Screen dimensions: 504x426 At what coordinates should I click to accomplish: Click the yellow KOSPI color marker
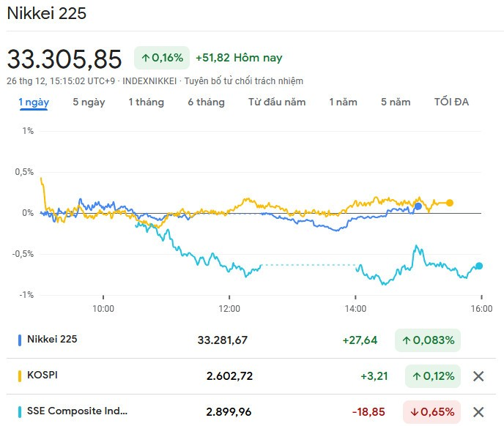pyautogui.click(x=20, y=376)
